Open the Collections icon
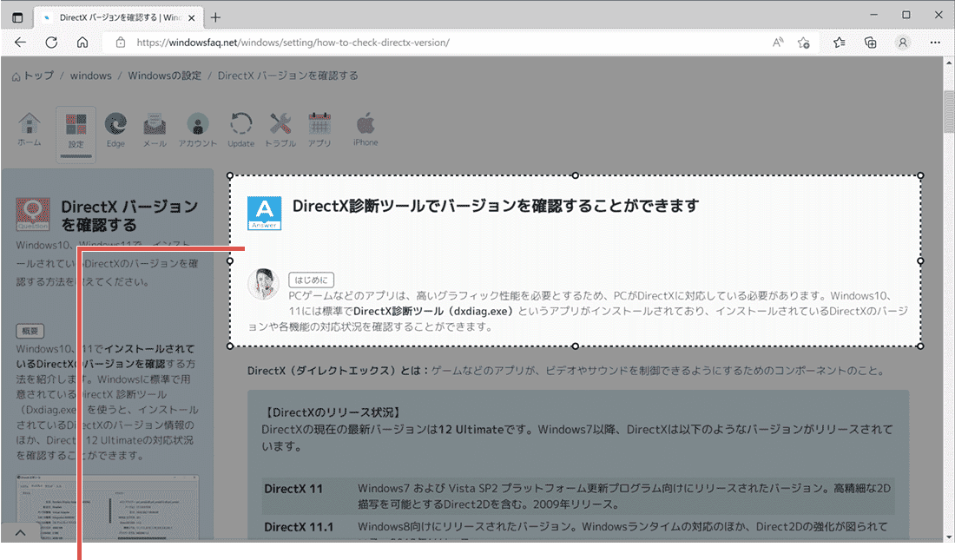 [870, 43]
